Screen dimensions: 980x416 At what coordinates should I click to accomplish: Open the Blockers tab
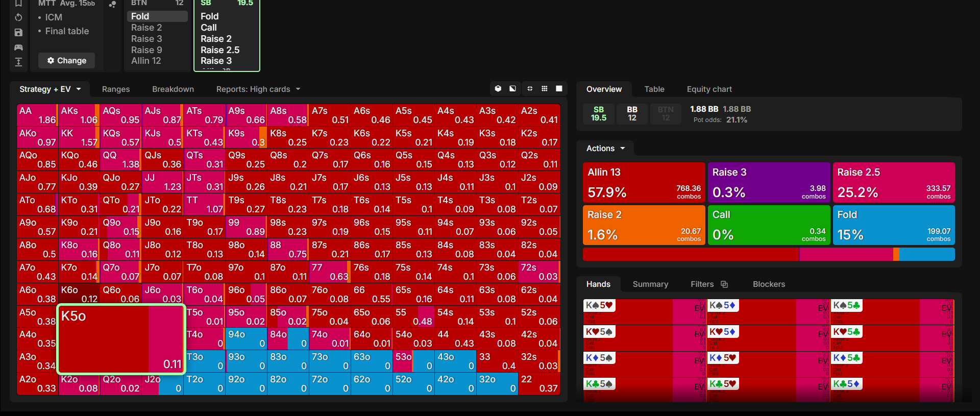[769, 284]
